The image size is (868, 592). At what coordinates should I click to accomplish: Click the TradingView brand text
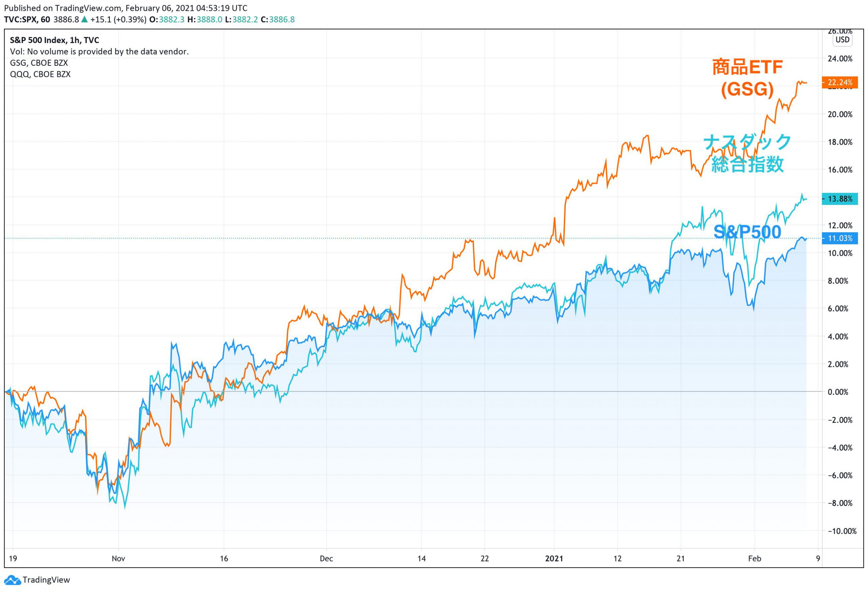point(46,580)
